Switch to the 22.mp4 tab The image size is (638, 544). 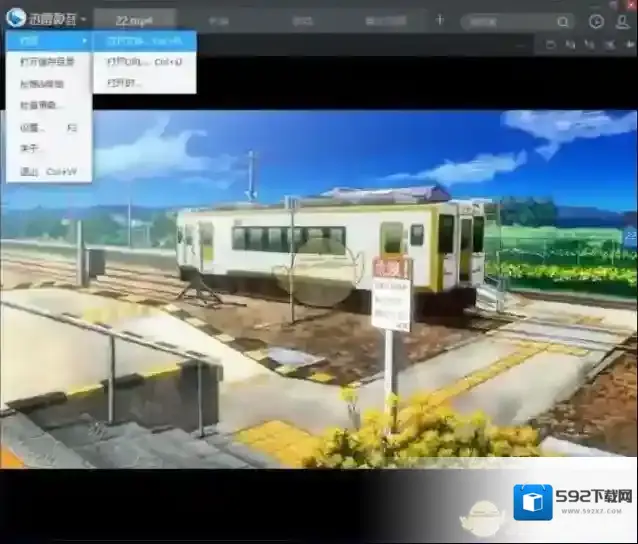(x=134, y=20)
